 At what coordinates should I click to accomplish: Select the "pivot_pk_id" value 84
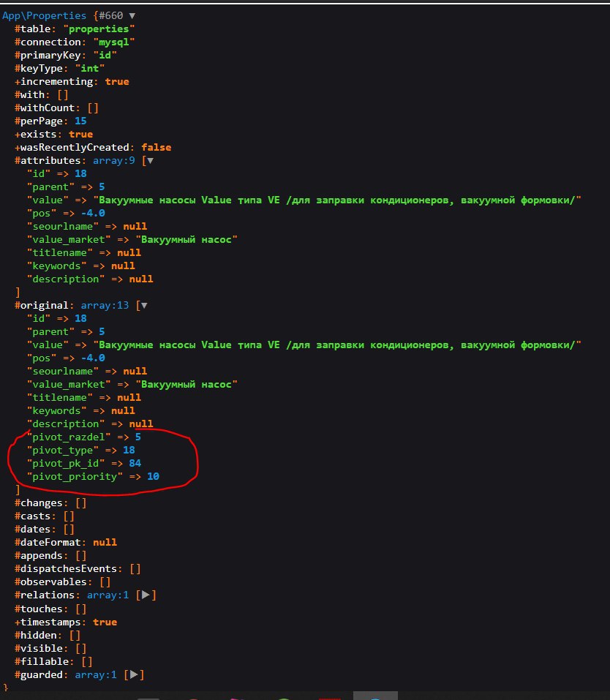coord(135,464)
